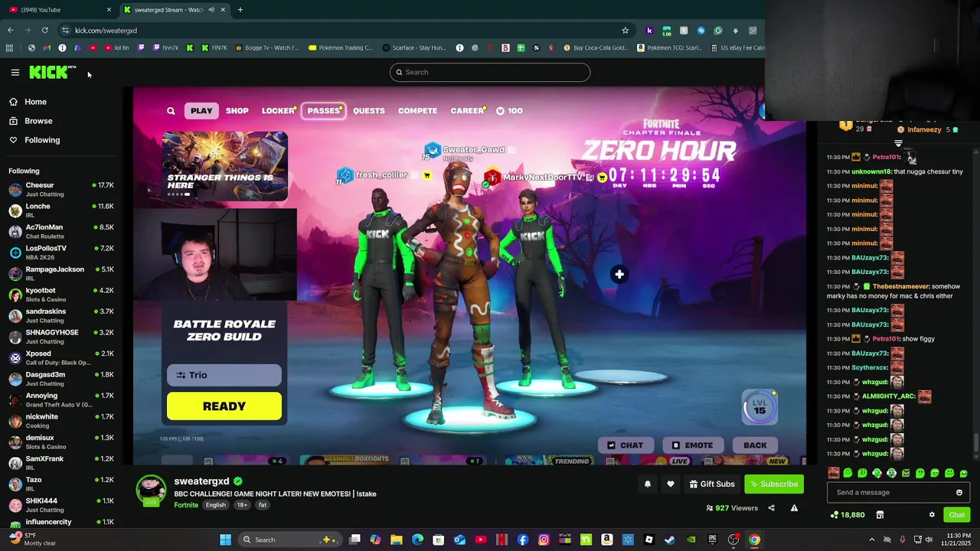Toggle stream notifications bell
Image resolution: width=980 pixels, height=551 pixels.
pos(648,484)
